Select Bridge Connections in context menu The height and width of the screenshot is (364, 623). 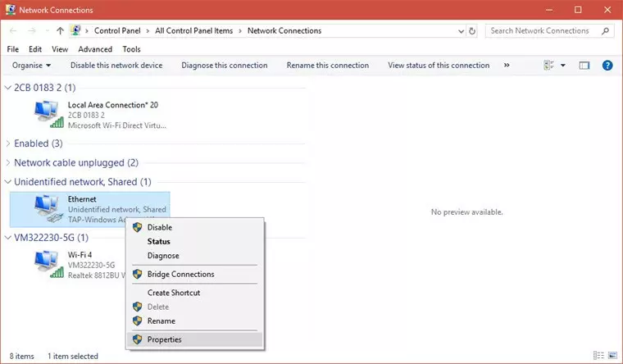[180, 274]
